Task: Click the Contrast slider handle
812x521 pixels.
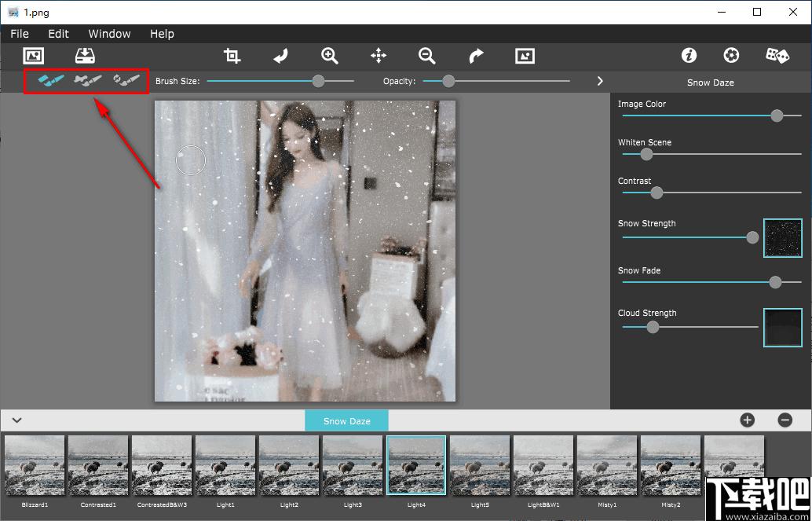Action: 657,193
